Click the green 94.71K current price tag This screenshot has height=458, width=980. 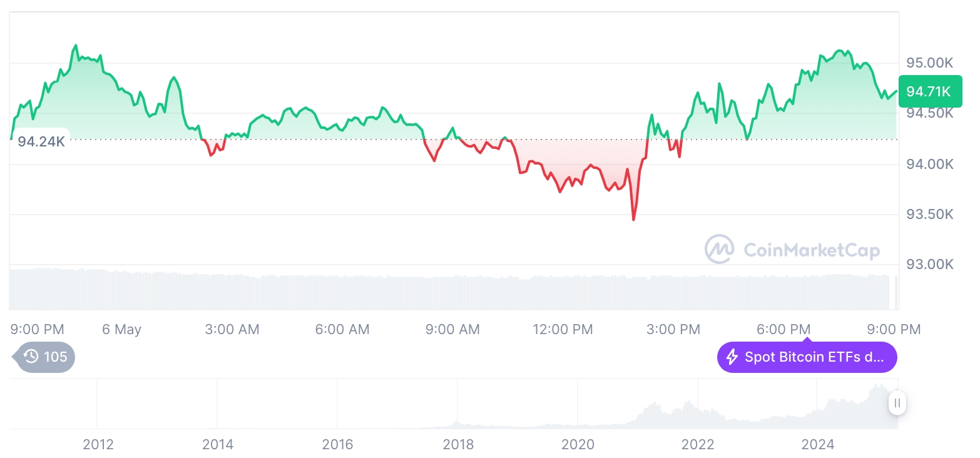929,92
